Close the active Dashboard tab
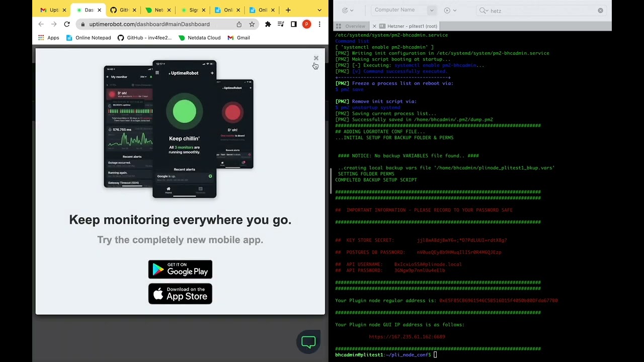The height and width of the screenshot is (362, 644). coord(99,10)
